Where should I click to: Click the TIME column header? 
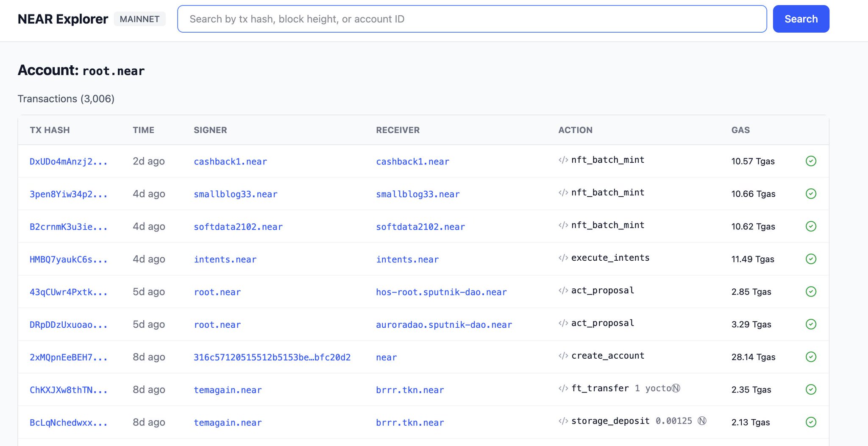click(143, 130)
